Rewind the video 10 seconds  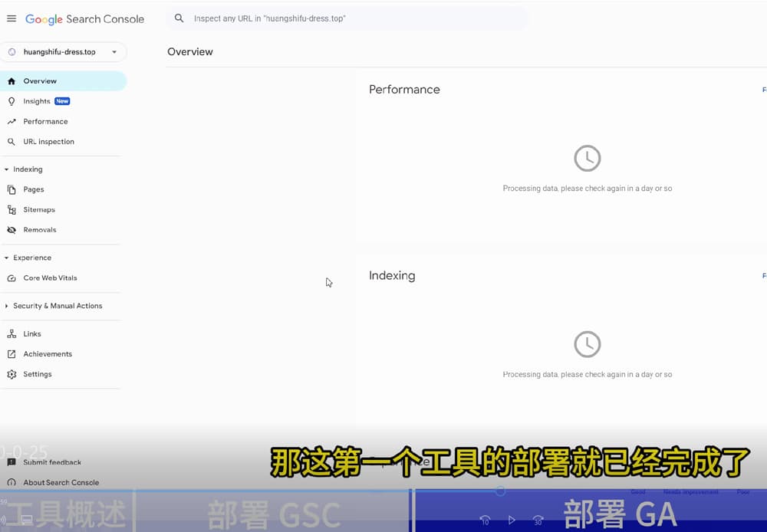pos(485,520)
